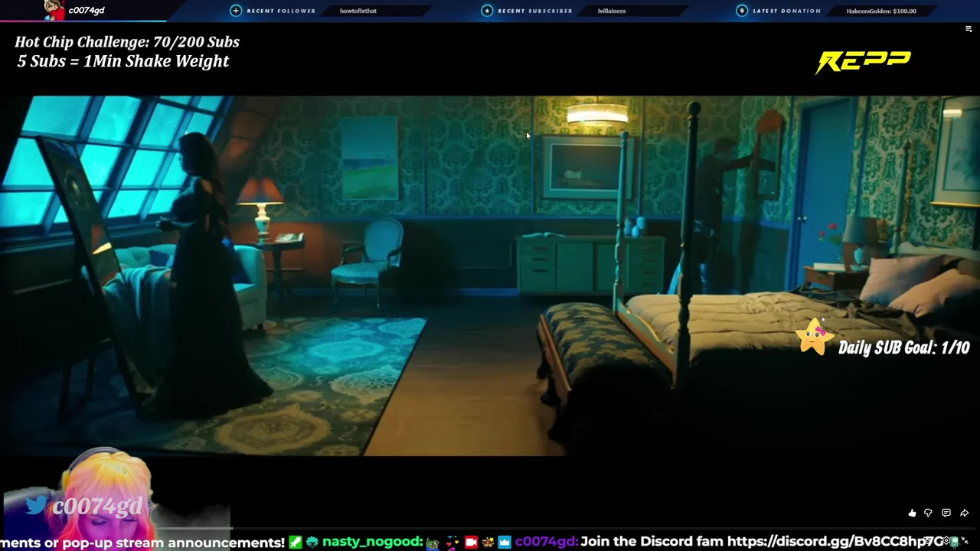This screenshot has width=980, height=551.
Task: Open the player settings gear icon
Action: (x=946, y=540)
